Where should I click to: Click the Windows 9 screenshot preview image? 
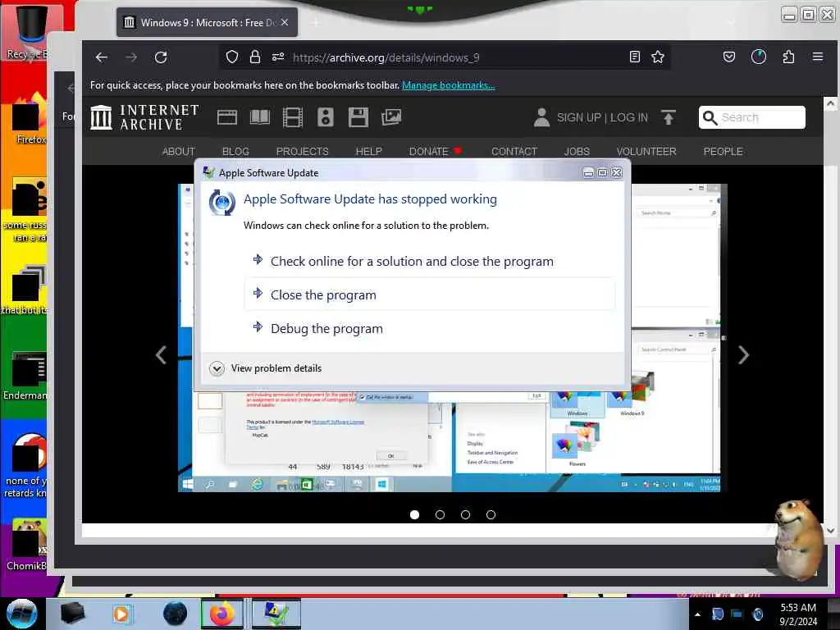coord(453,440)
